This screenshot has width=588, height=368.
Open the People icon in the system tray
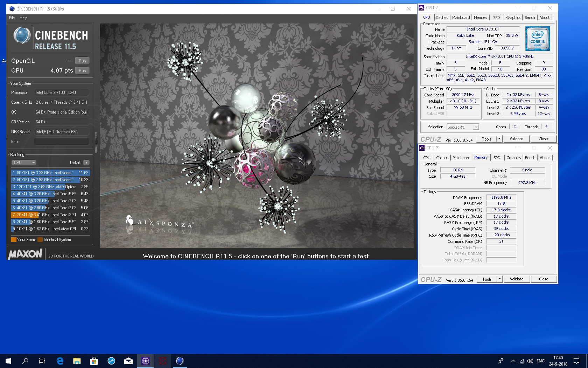[x=501, y=361]
